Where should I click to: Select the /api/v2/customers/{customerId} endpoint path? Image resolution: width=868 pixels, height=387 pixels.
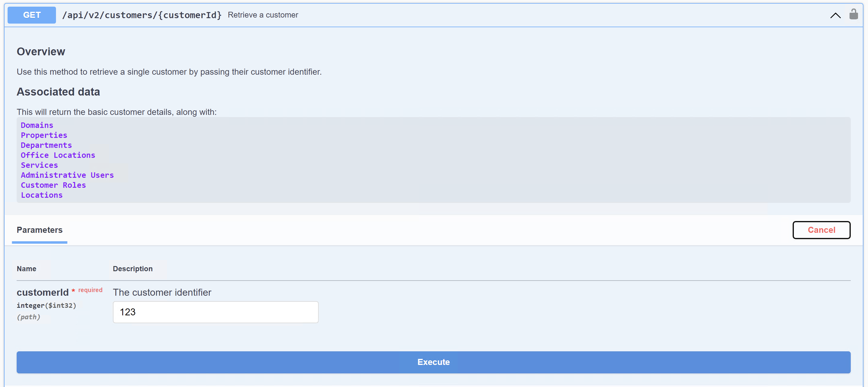pos(142,15)
